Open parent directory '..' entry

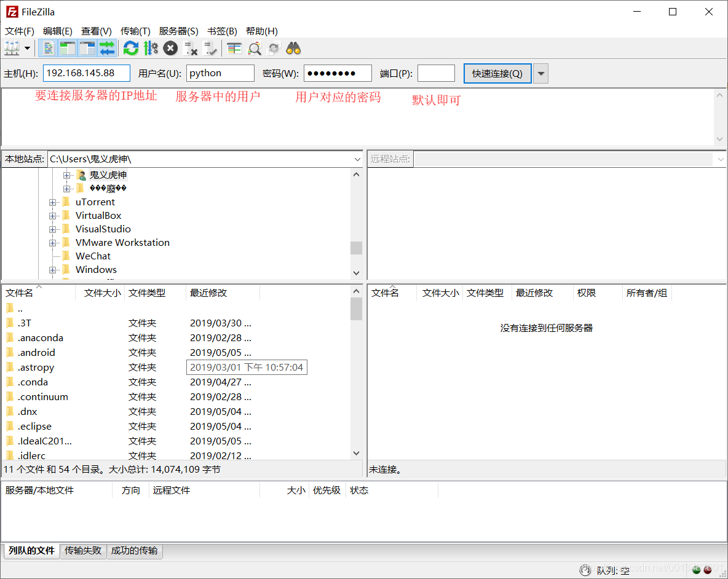tap(176, 309)
